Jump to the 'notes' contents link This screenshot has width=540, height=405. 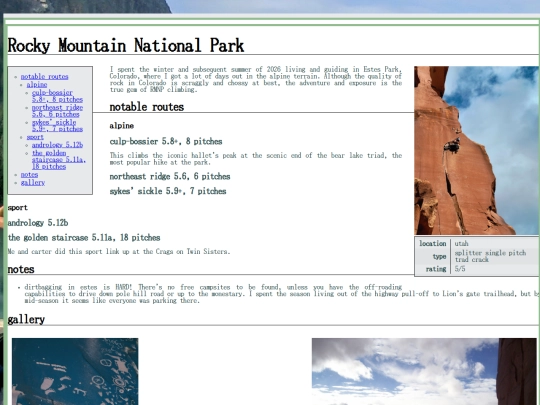(29, 175)
